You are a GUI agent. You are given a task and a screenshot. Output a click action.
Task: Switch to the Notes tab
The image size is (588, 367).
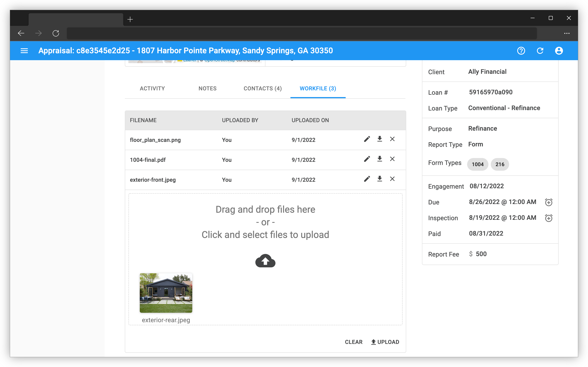coord(207,88)
